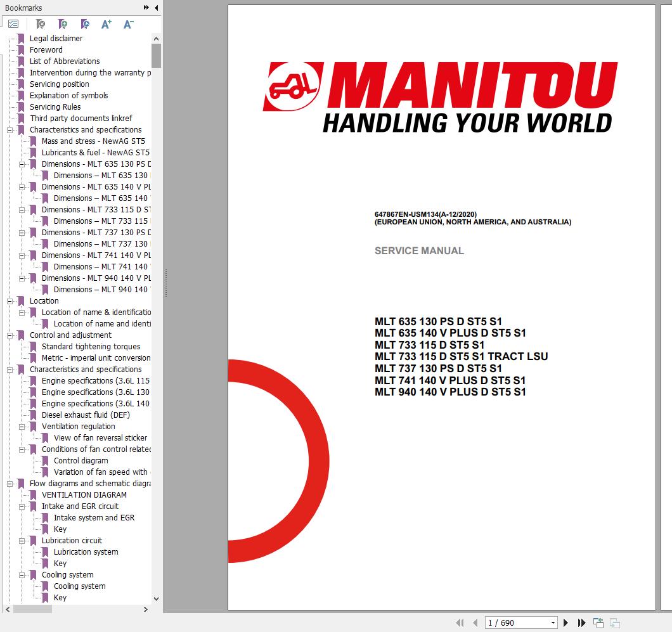Expand the bookmarks panel with double arrow
672x632 pixels.
(x=146, y=7)
